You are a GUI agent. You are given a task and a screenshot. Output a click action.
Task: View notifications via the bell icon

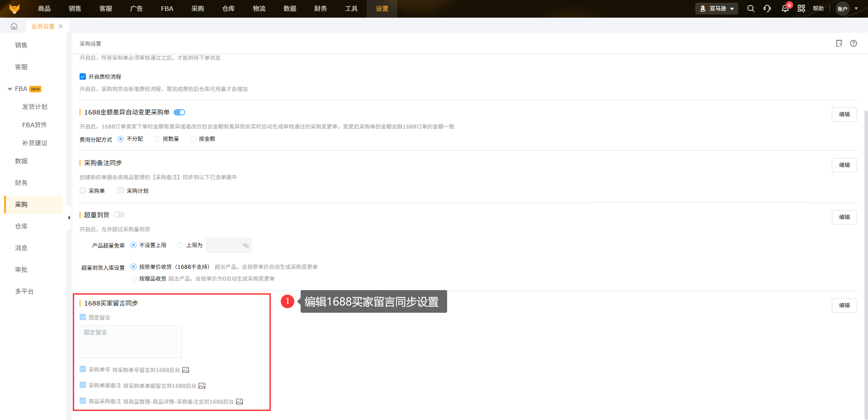[x=785, y=9]
